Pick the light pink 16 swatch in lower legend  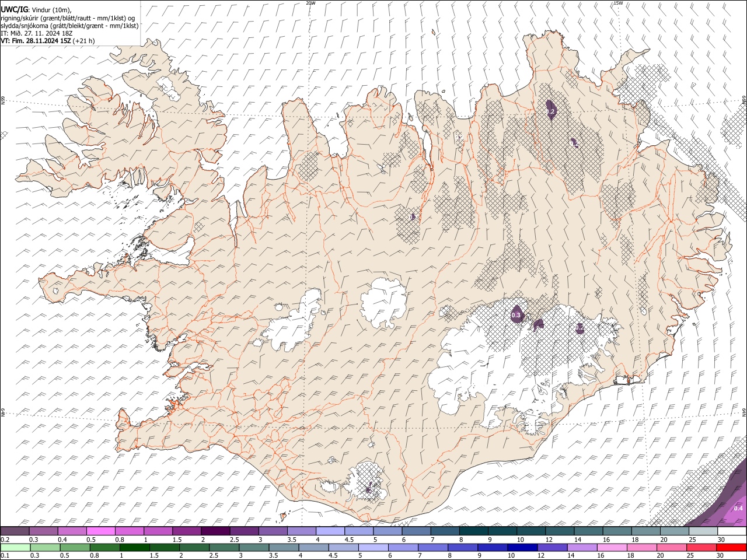click(x=612, y=547)
